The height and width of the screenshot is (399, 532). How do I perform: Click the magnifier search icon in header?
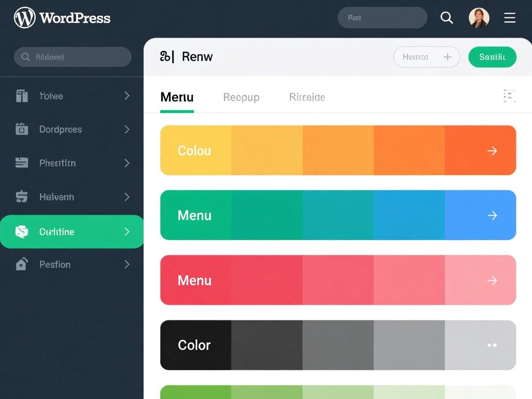click(447, 18)
